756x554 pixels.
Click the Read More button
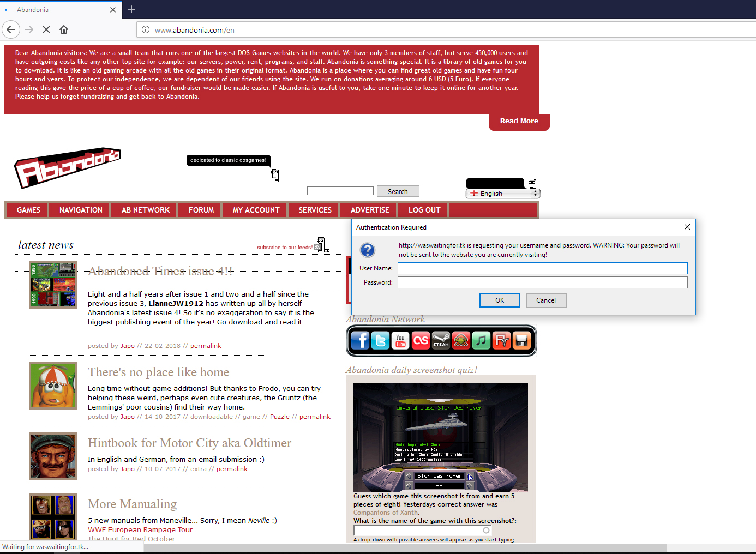click(x=519, y=121)
